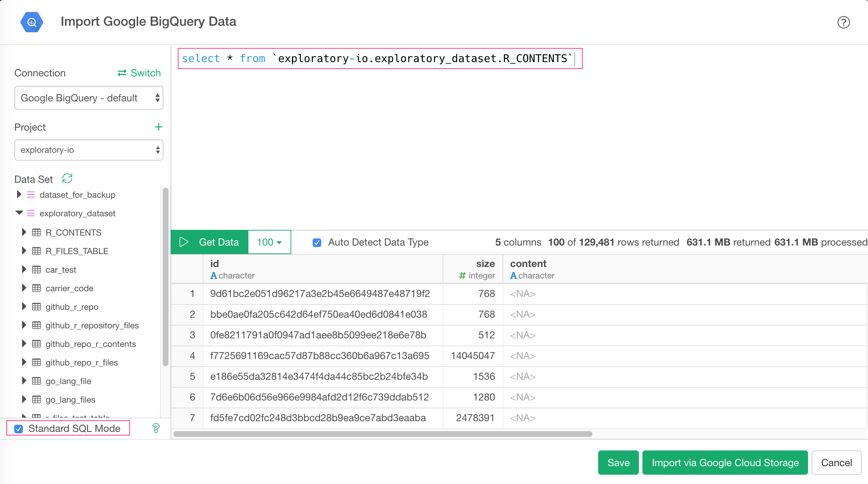Expand the R_FILES_TABLE table node
Viewport: 868px width, 484px height.
pyautogui.click(x=24, y=251)
